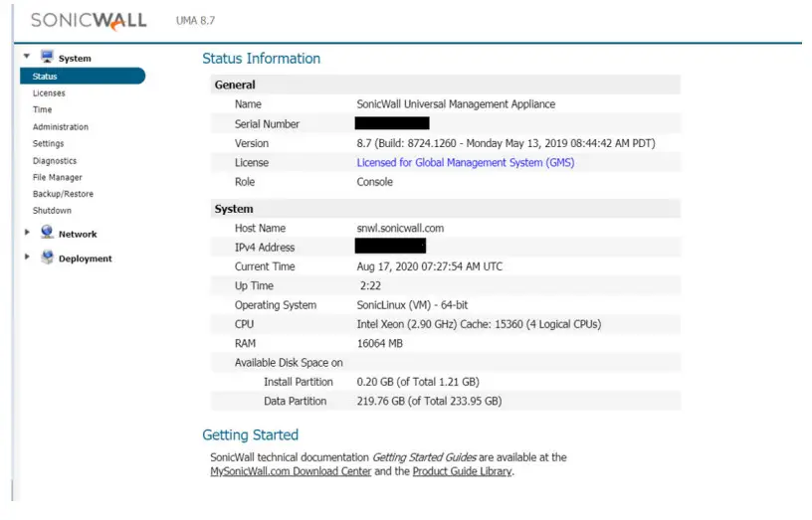
Task: Click the 0.20 GB install partition value
Action: click(x=418, y=382)
